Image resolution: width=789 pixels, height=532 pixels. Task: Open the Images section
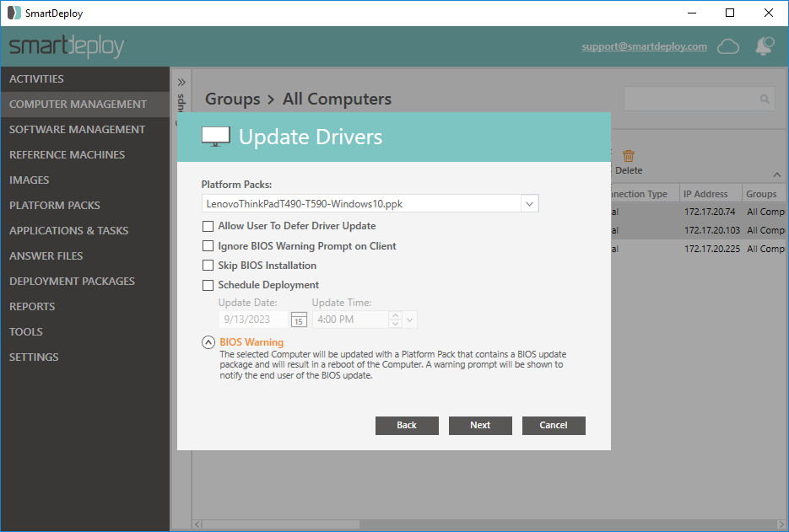point(85,180)
